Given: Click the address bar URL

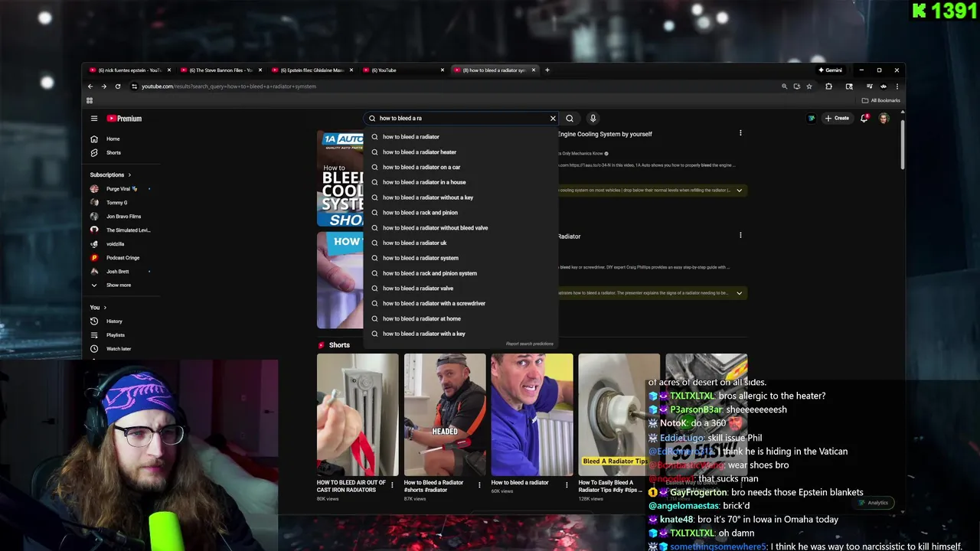Looking at the screenshot, I should [229, 86].
